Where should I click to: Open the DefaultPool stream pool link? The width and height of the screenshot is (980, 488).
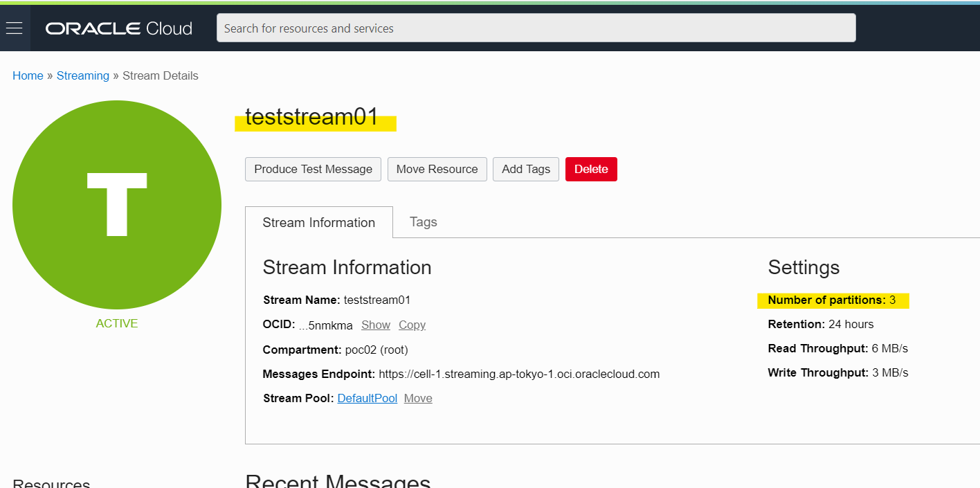[367, 398]
